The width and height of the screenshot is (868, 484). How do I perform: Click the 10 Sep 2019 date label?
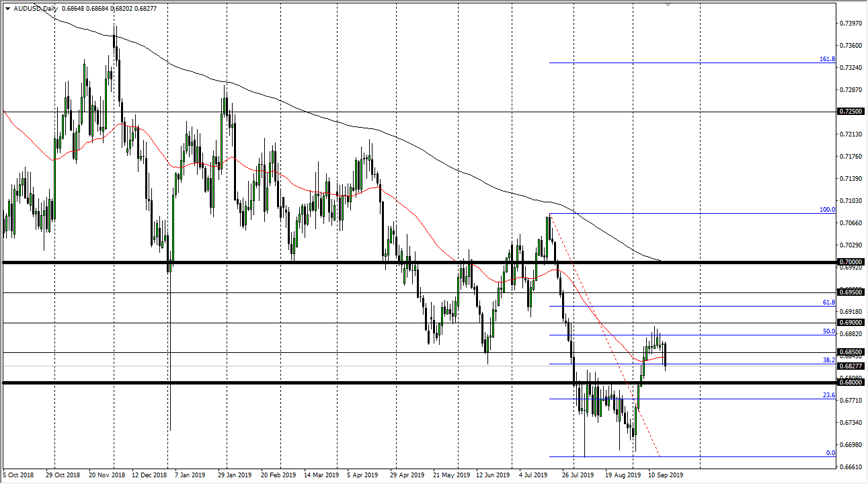(x=666, y=475)
